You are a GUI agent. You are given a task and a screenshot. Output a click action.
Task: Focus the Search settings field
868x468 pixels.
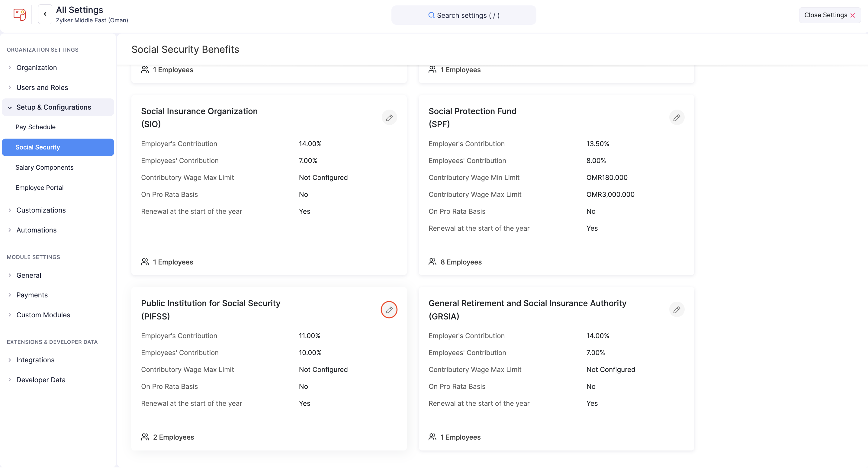tap(468, 15)
